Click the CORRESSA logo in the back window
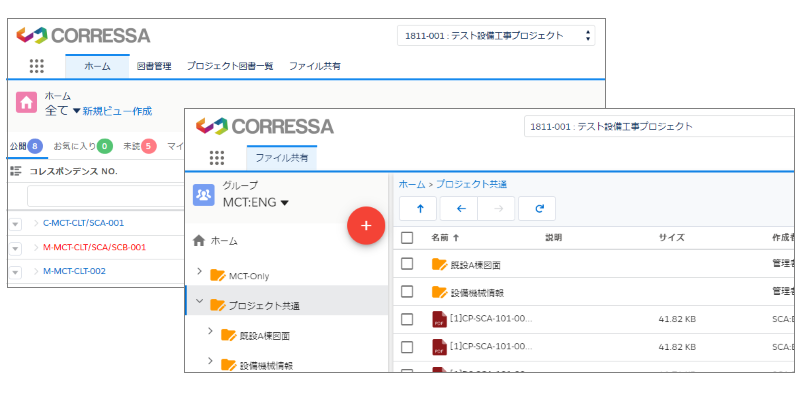Viewport: 800px width, 400px height. (x=83, y=35)
